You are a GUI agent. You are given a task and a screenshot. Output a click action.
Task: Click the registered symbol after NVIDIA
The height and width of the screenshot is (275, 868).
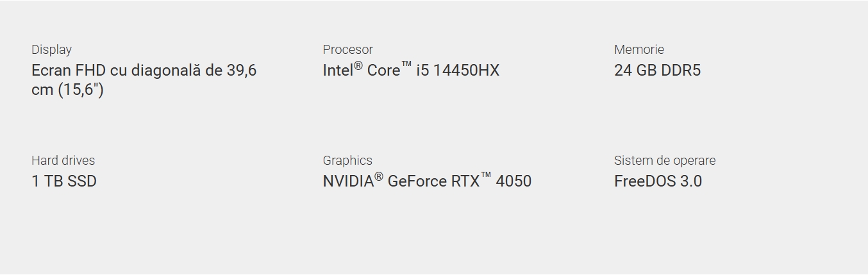coord(379,177)
